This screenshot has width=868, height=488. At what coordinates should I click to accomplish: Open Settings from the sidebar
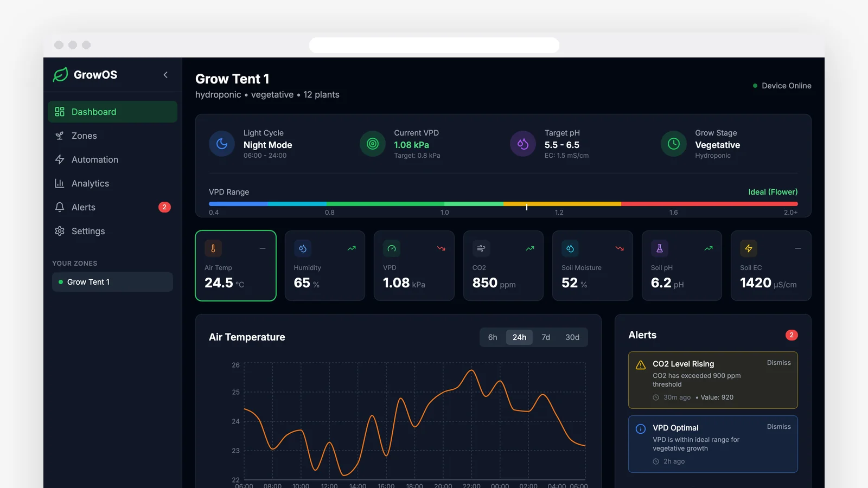click(x=112, y=231)
